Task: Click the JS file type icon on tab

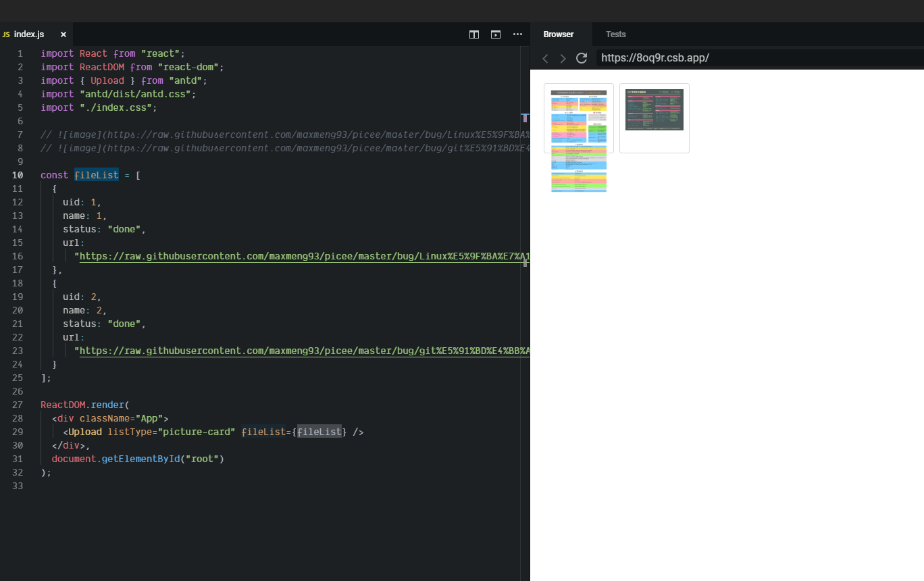Action: pos(6,34)
